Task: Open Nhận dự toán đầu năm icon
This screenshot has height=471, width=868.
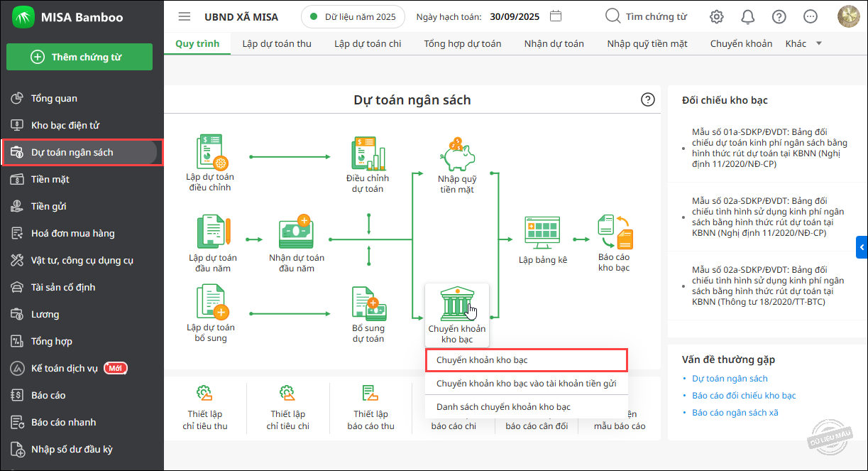Action: tap(297, 233)
